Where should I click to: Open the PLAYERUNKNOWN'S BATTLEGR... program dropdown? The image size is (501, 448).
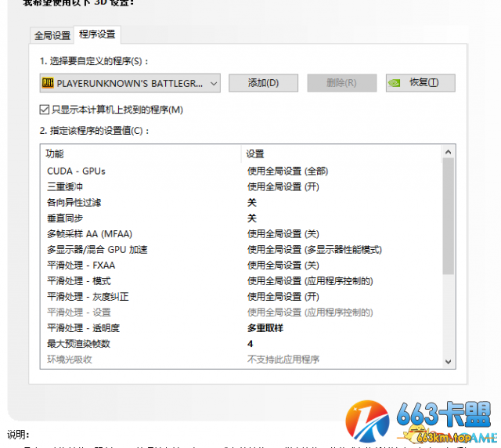coord(130,83)
